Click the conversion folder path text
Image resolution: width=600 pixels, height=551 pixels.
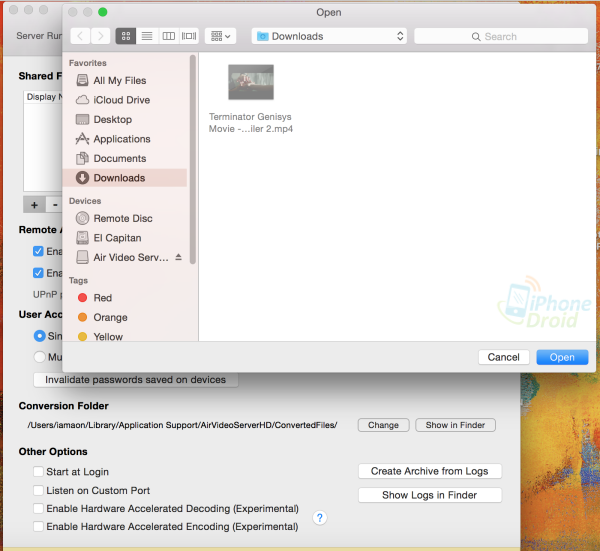[x=182, y=425]
